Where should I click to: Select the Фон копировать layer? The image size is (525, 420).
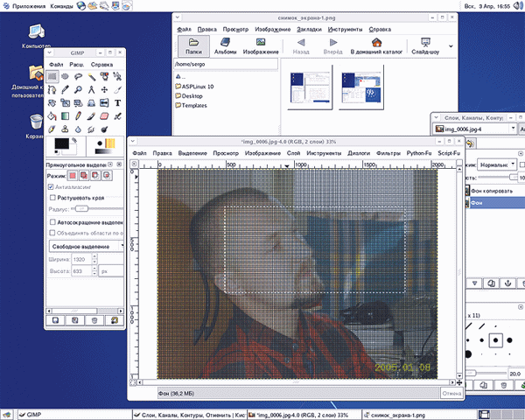click(495, 191)
